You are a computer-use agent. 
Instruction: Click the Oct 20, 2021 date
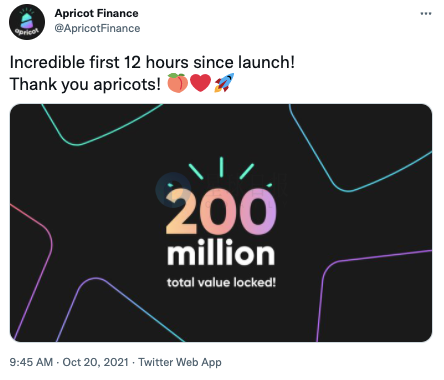(x=95, y=362)
